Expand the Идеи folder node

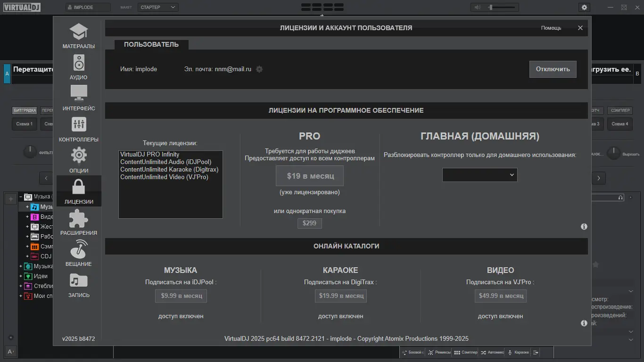click(21, 276)
